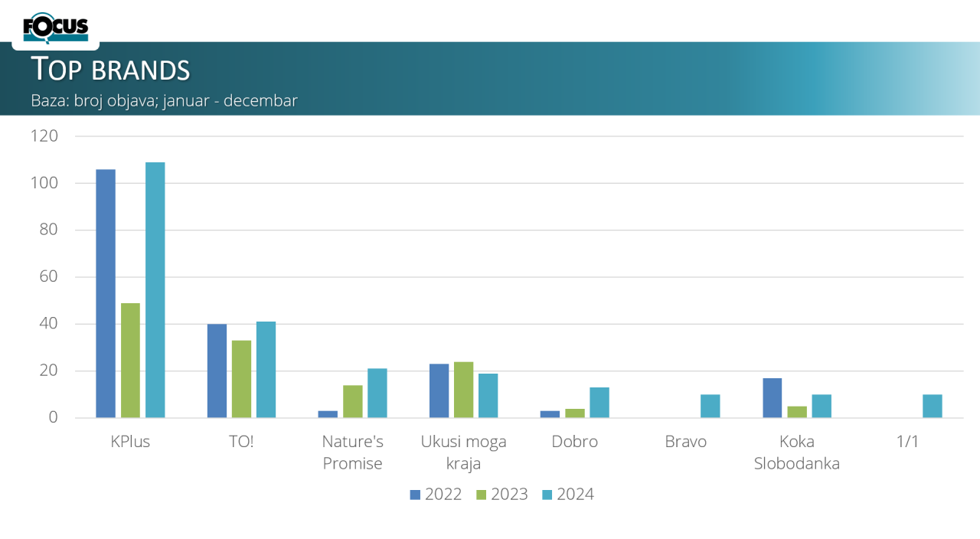The height and width of the screenshot is (539, 980).
Task: Click Koka Slobodanka 2023 bar
Action: coord(797,412)
